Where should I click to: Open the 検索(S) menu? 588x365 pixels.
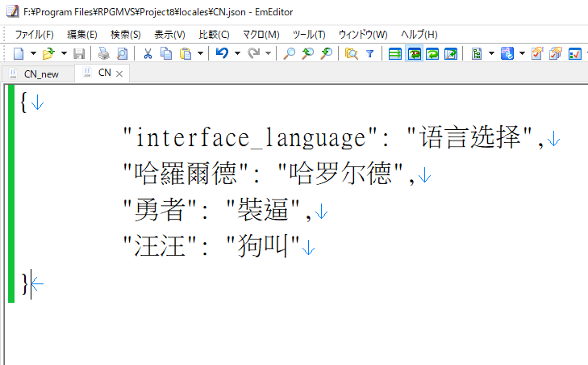pos(126,35)
